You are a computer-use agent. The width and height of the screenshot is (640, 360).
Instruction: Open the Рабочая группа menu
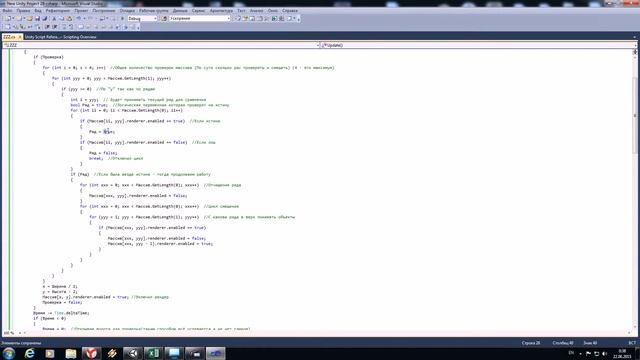point(153,11)
